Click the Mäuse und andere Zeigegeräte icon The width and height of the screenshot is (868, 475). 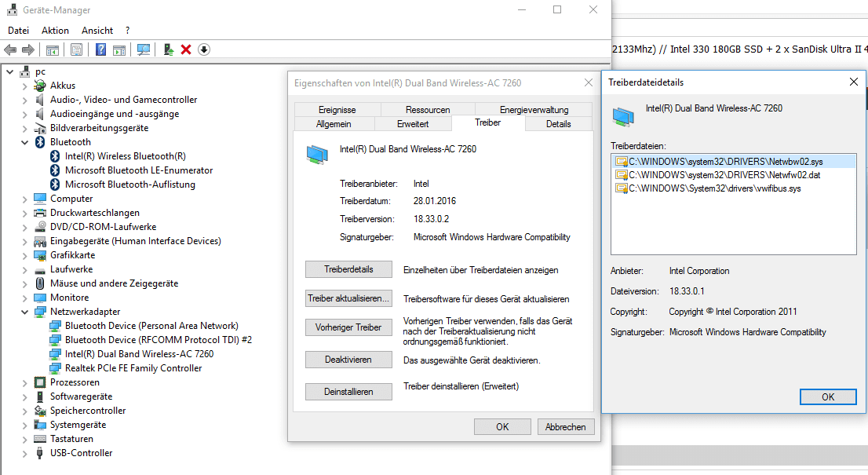pyautogui.click(x=40, y=283)
